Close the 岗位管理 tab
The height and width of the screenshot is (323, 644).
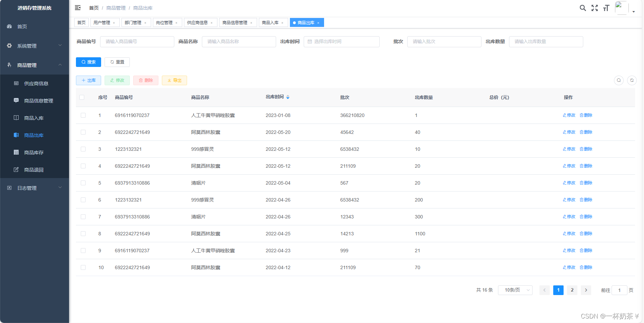pos(176,23)
